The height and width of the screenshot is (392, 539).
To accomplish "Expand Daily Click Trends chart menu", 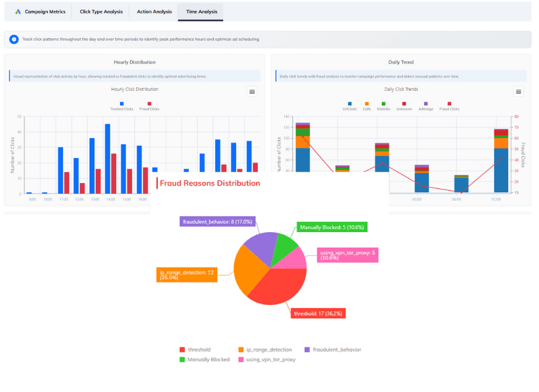I will pos(518,92).
